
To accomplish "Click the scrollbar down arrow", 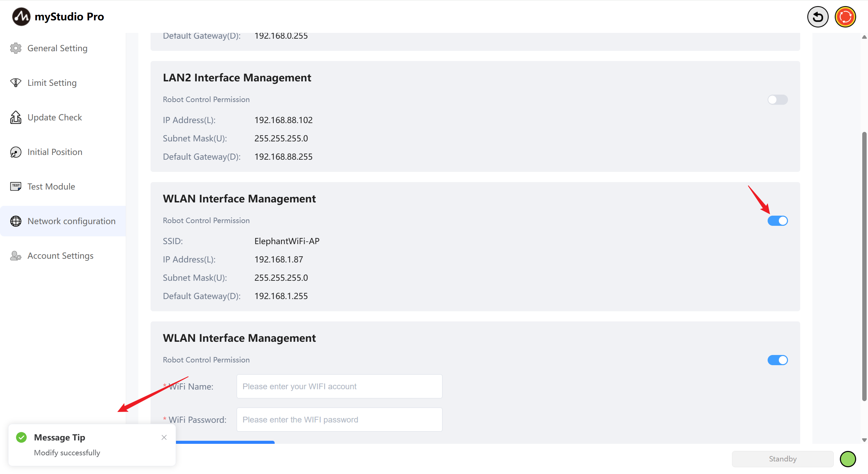I will pyautogui.click(x=864, y=440).
